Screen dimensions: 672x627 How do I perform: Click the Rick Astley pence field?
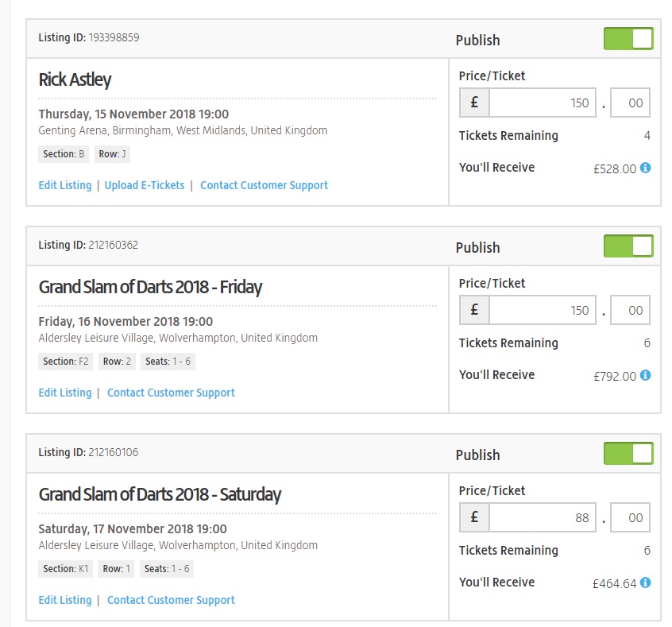630,103
